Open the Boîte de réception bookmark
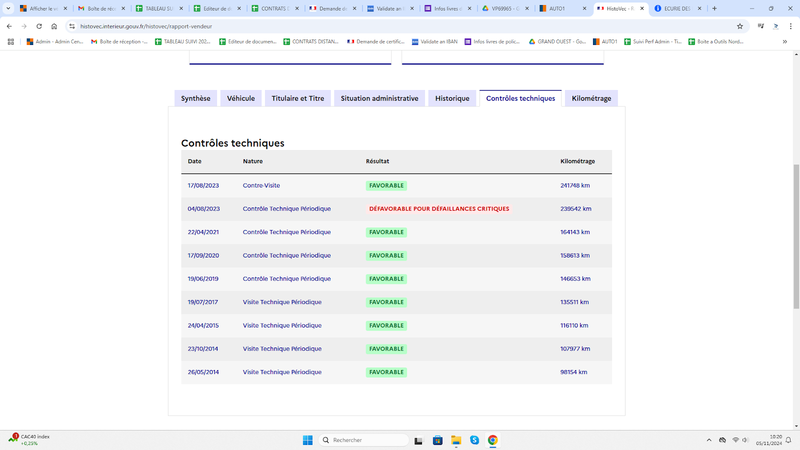The image size is (800, 450). (119, 42)
